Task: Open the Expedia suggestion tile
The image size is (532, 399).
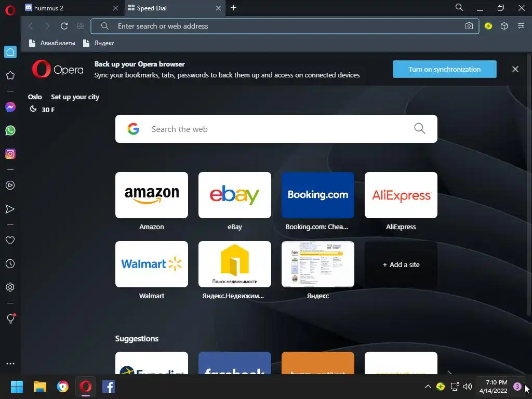Action: coord(152,363)
